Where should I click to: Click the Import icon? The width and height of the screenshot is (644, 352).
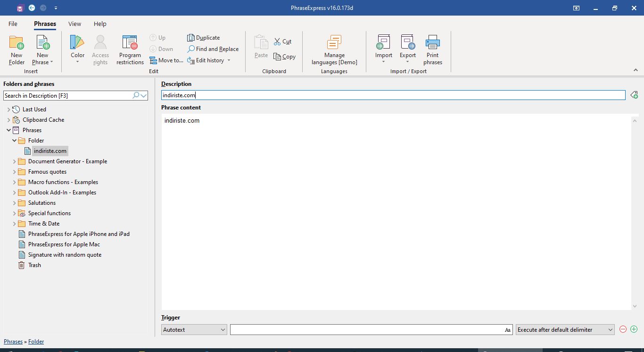point(383,50)
